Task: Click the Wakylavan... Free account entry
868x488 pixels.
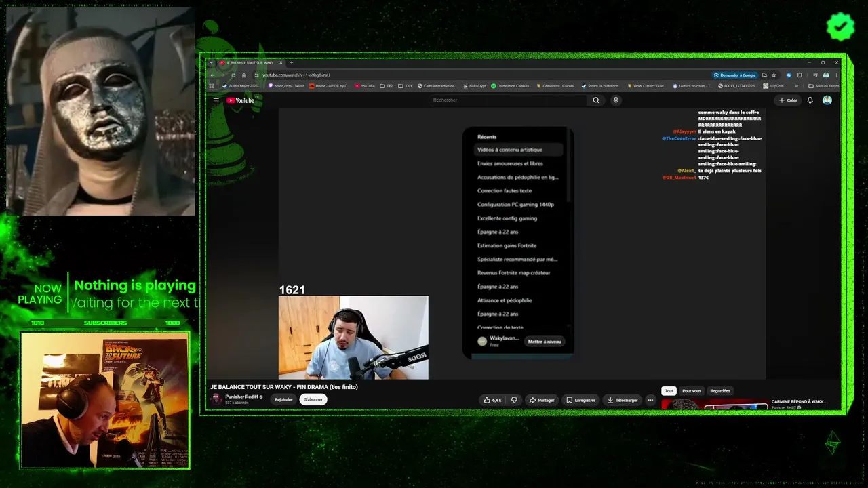Action: (x=499, y=341)
